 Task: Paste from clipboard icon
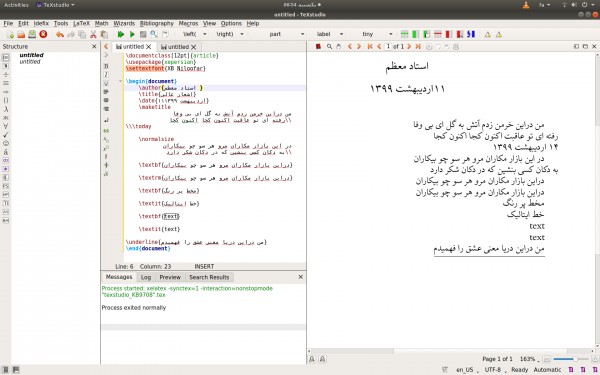104,34
